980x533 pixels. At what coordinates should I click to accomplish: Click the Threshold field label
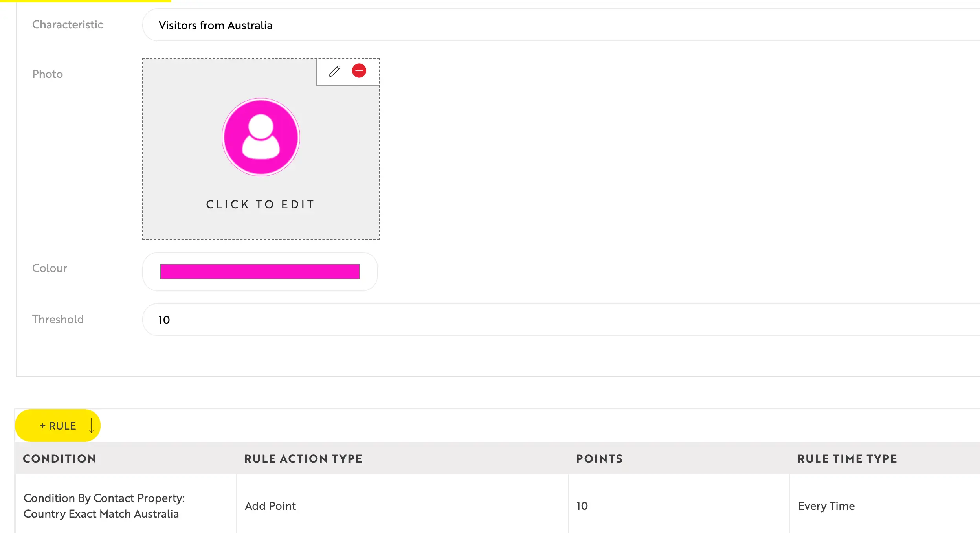[58, 319]
